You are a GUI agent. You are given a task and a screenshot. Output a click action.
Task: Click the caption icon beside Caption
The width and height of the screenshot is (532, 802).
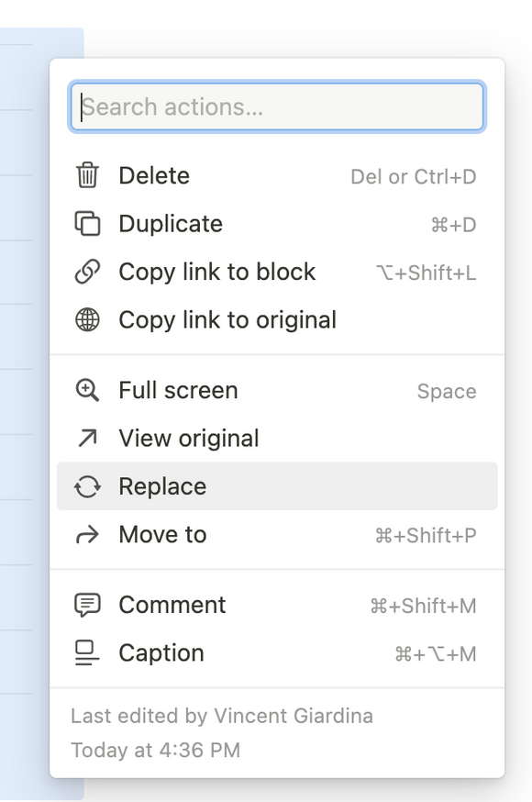(87, 652)
